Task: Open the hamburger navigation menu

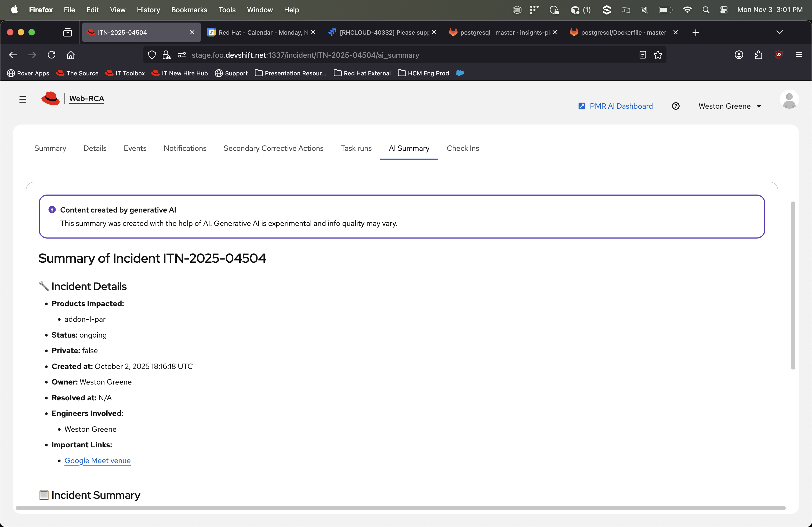Action: [23, 99]
